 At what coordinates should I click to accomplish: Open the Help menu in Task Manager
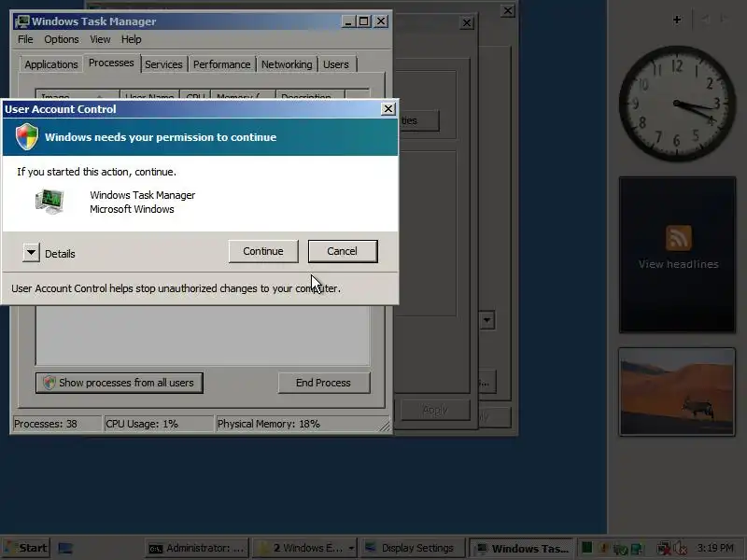(131, 39)
